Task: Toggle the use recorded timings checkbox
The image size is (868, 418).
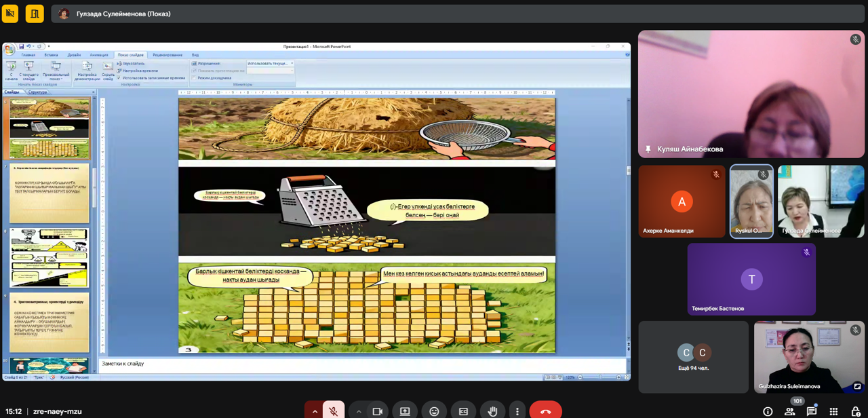Action: tap(119, 78)
